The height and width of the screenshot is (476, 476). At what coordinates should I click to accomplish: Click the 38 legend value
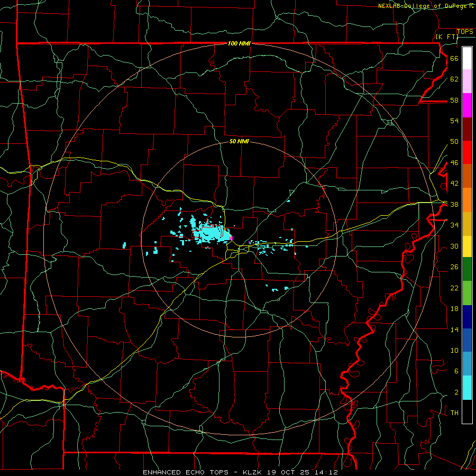pyautogui.click(x=454, y=205)
